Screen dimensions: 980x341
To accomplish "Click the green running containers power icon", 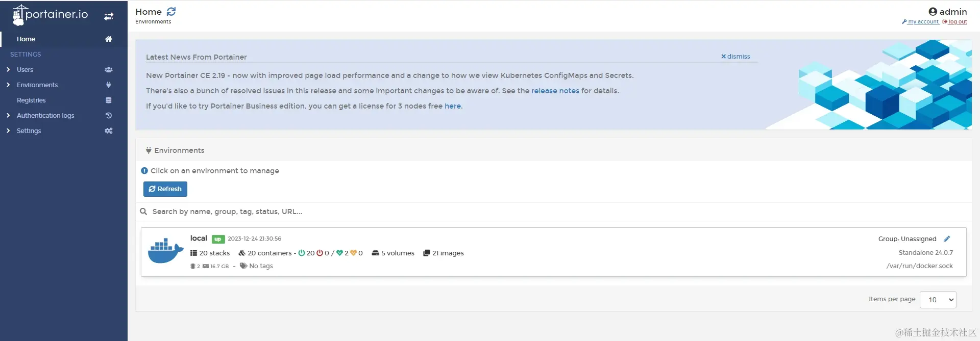I will pos(302,253).
